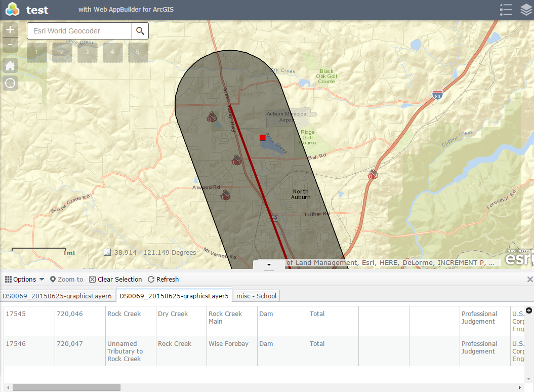Select cell Unnamed Tributary to Rock Creek

point(131,351)
